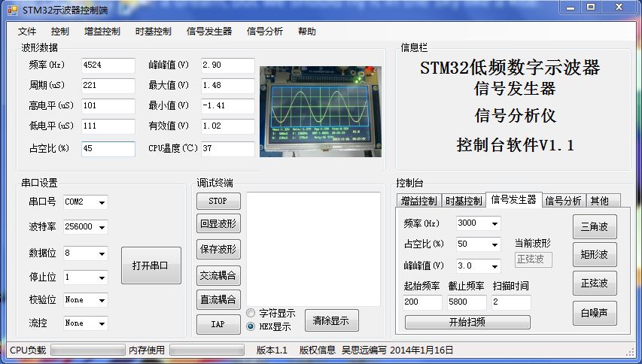Click the 高电平 field showing 101

coord(108,106)
